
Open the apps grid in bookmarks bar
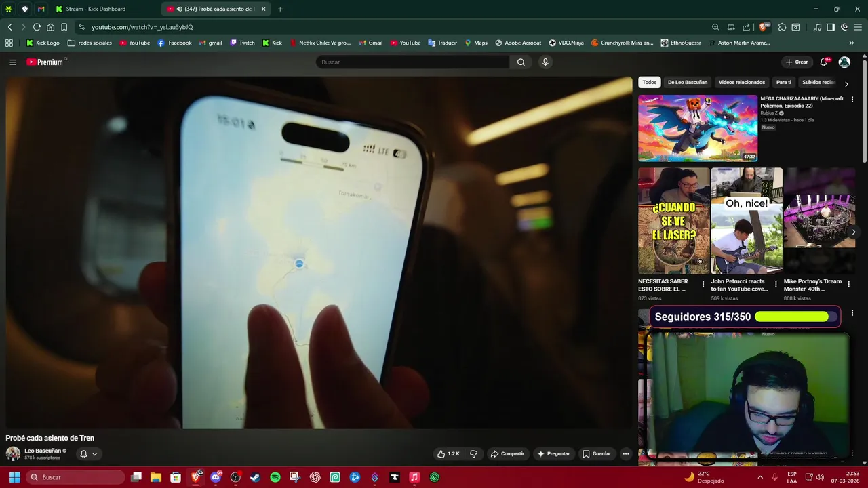click(x=9, y=43)
